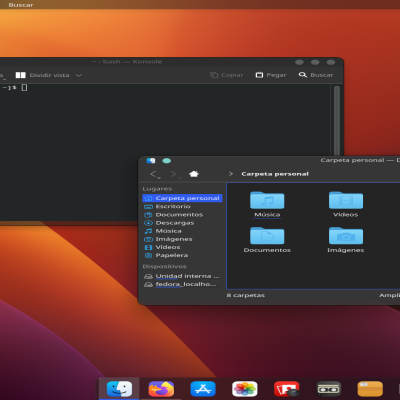Select Descargas in Lugares sidebar
400x400 pixels.
(x=182, y=223)
